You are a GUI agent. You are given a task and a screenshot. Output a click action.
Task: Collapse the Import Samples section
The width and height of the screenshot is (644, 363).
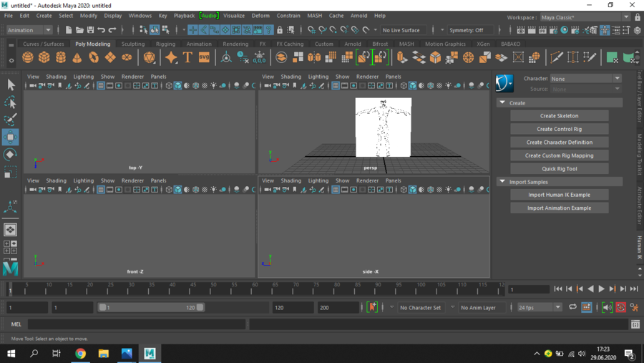coord(502,182)
